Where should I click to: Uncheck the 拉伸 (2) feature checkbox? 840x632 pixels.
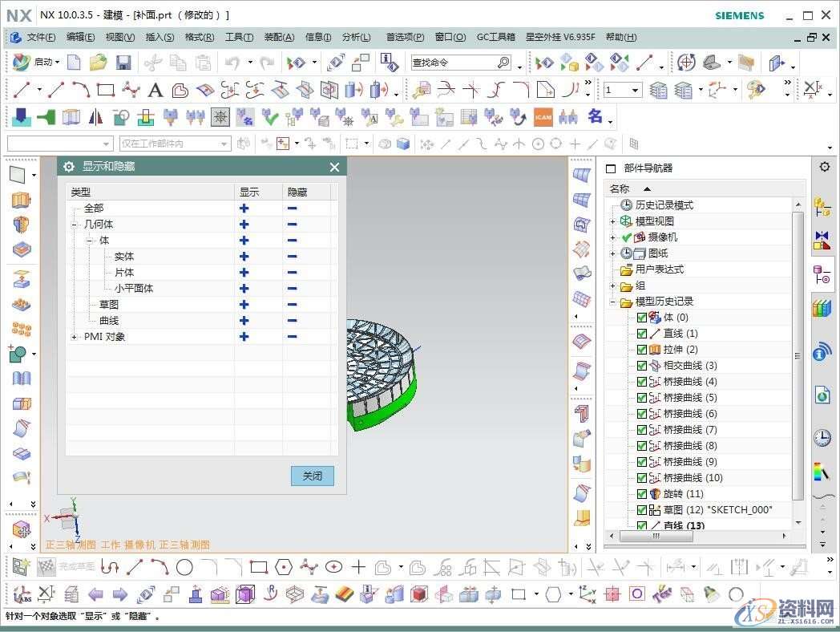(x=641, y=350)
